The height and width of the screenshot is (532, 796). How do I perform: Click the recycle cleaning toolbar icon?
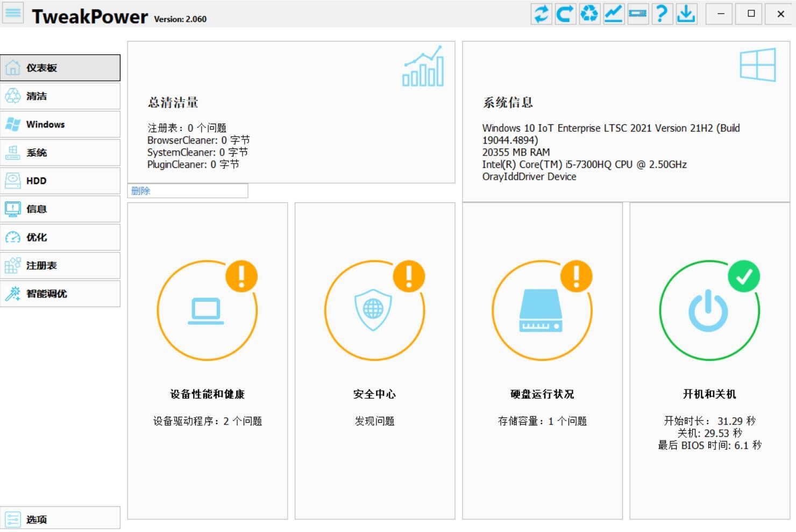[x=589, y=13]
